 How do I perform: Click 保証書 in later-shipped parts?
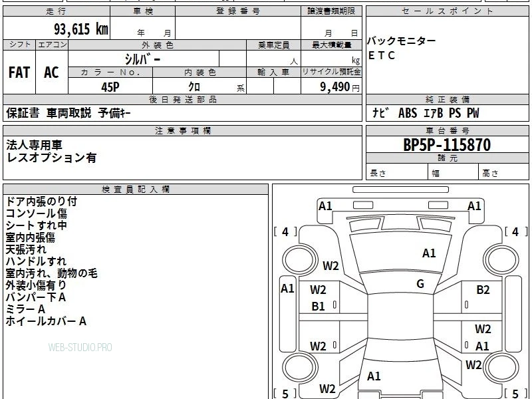tap(23, 112)
